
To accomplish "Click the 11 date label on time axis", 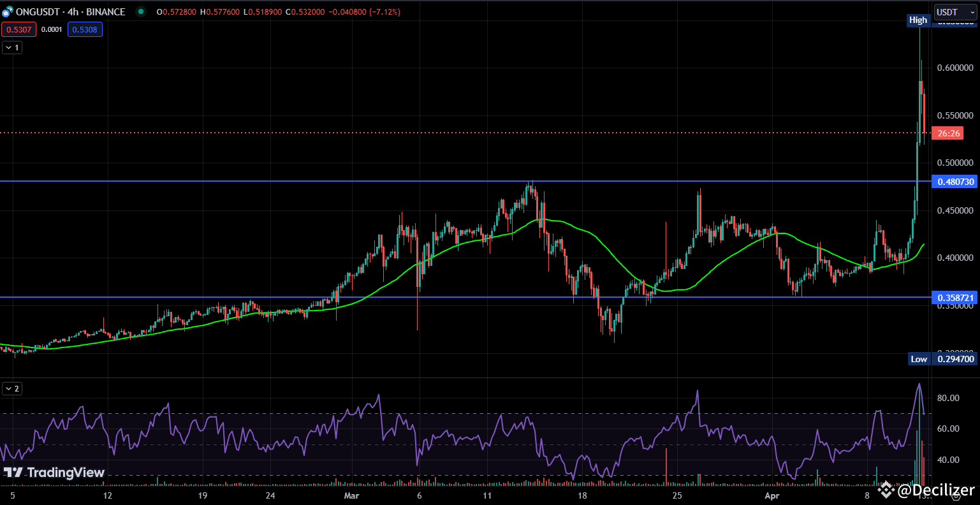I will [x=486, y=495].
